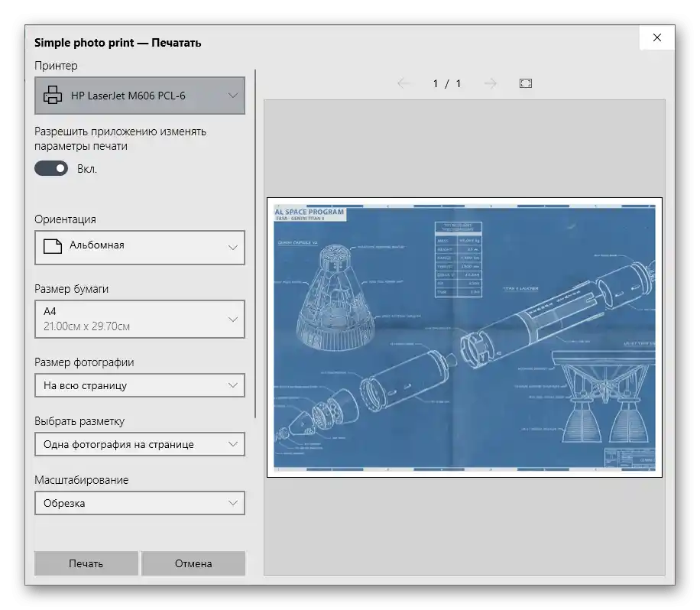Click the Отмена button
Screen dimensions: 700x610
[193, 563]
